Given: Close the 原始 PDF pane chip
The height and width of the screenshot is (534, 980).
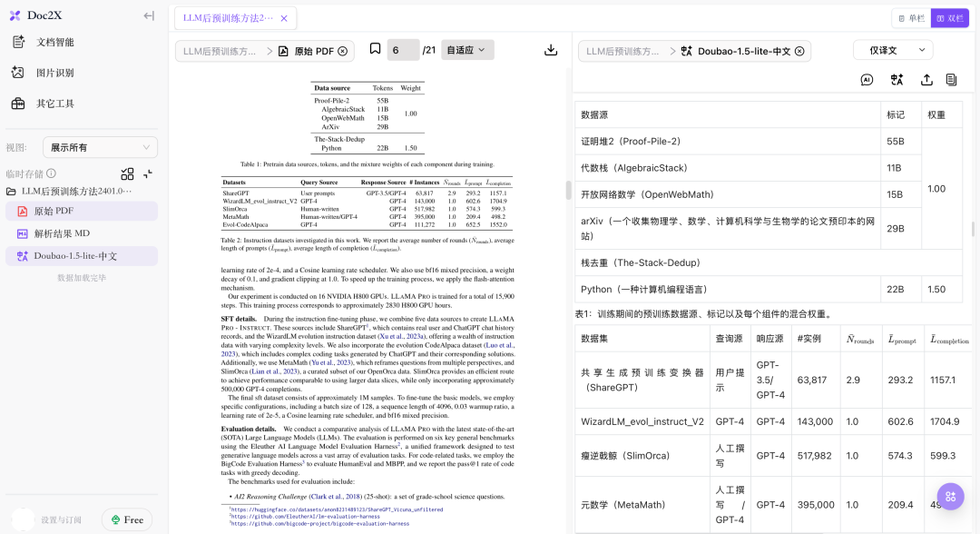Looking at the screenshot, I should click(343, 51).
